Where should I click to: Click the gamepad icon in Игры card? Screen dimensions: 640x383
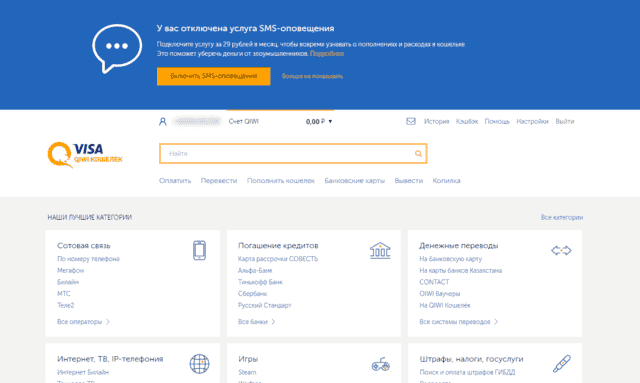(380, 364)
